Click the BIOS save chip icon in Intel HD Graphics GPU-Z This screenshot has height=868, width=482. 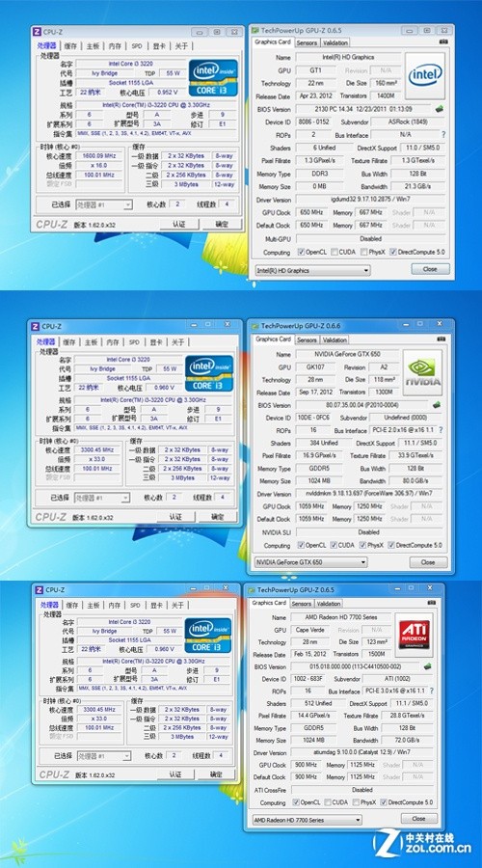click(x=440, y=110)
